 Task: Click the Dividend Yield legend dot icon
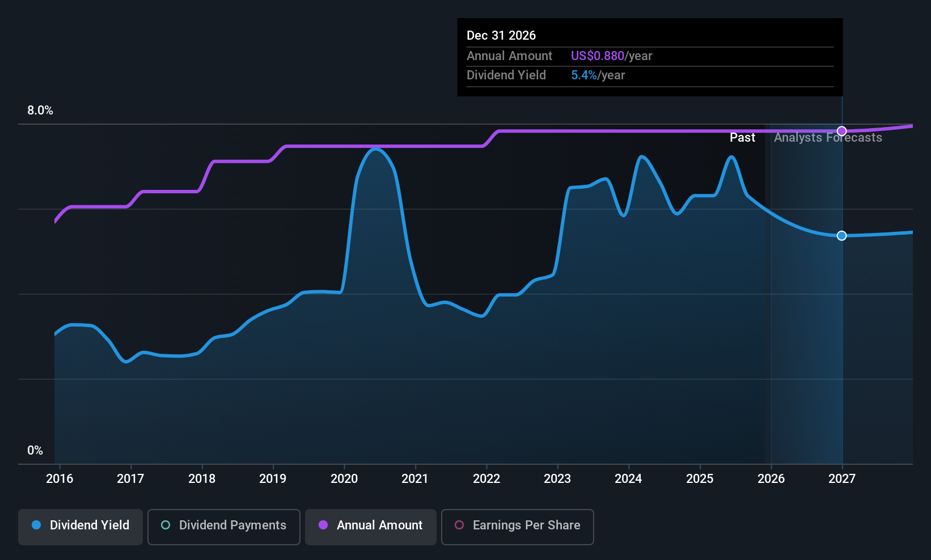coord(36,525)
